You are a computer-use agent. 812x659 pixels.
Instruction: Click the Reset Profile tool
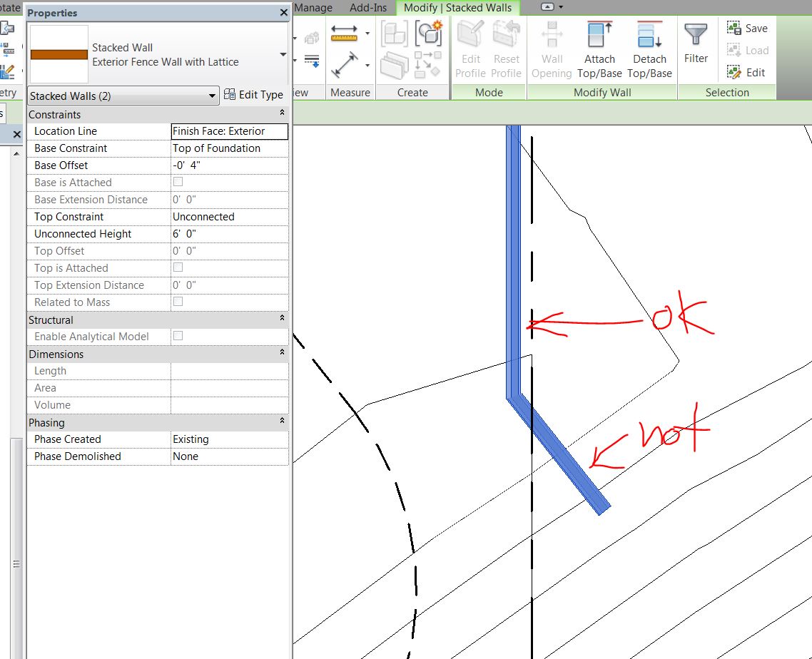(x=506, y=50)
